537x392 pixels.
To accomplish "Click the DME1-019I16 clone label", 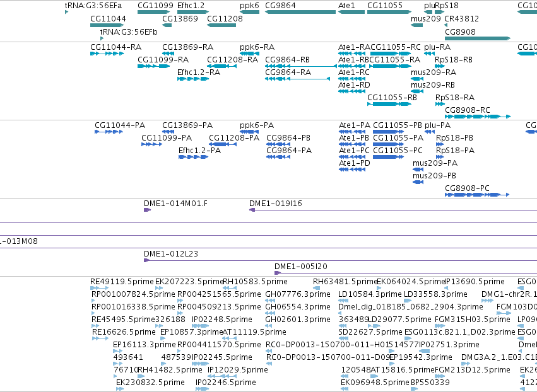I will (275, 204).
